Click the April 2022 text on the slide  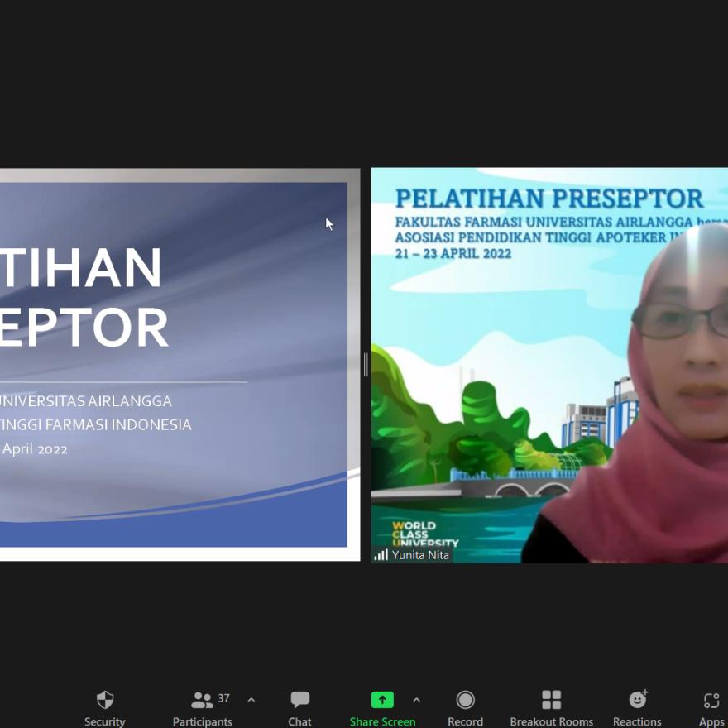click(x=35, y=449)
